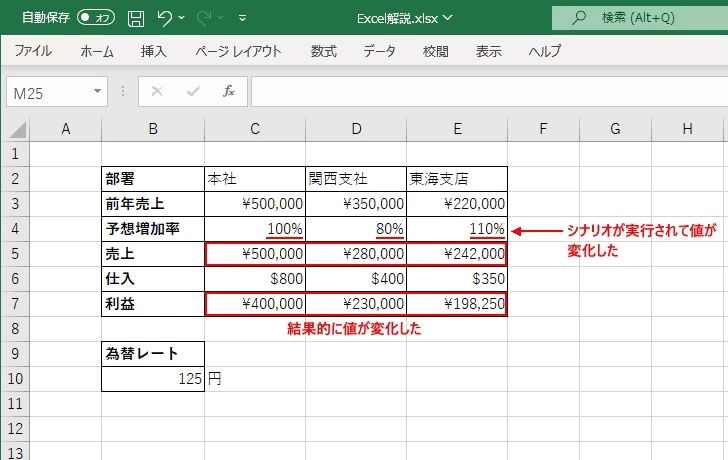This screenshot has height=460, width=728.
Task: Select row 4 header
Action: [16, 229]
